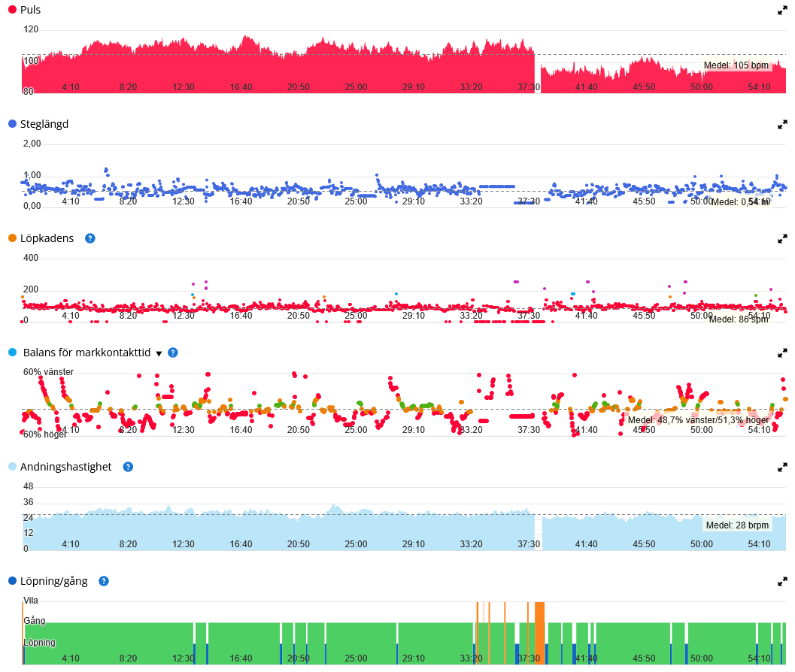
Task: Click the dark blue Löpning/gång legend dot
Action: click(13, 581)
